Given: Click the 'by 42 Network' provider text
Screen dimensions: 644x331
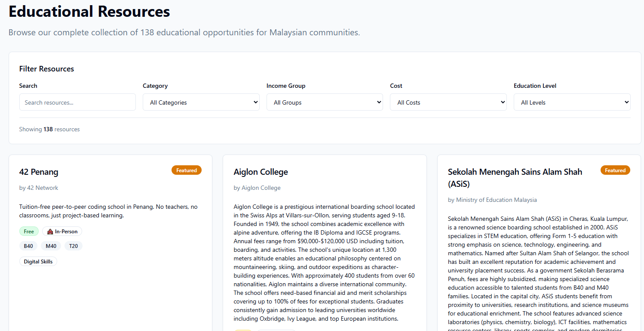Looking at the screenshot, I should 39,188.
